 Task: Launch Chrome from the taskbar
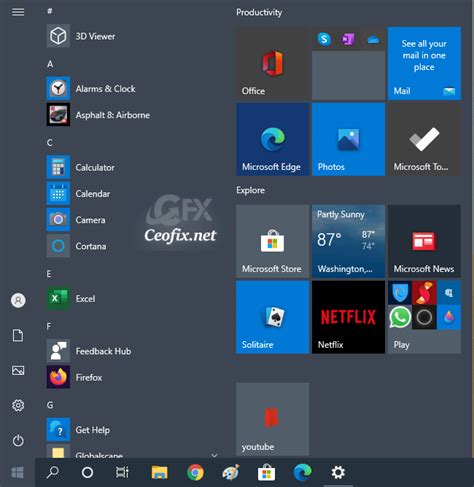(195, 472)
